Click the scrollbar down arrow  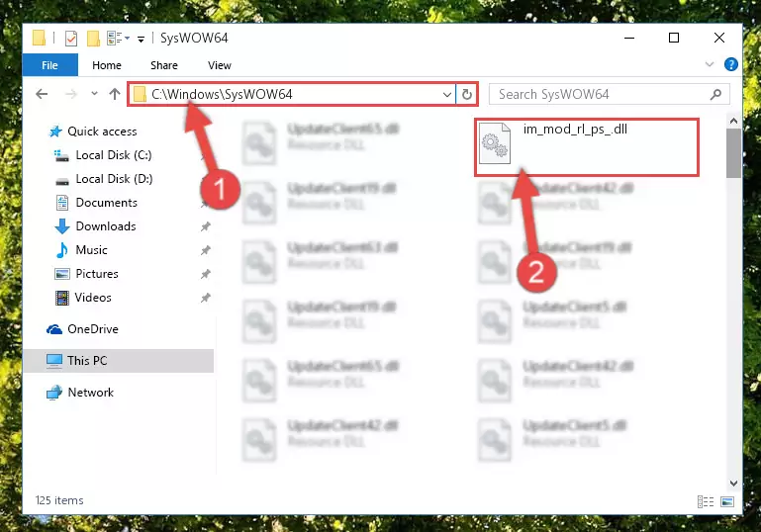(733, 484)
